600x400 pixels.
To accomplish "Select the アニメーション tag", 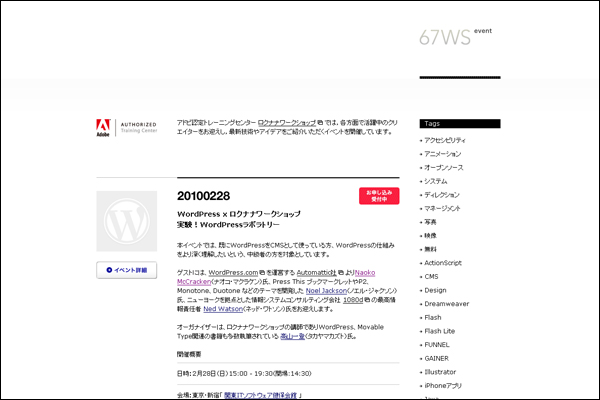I will click(x=443, y=154).
